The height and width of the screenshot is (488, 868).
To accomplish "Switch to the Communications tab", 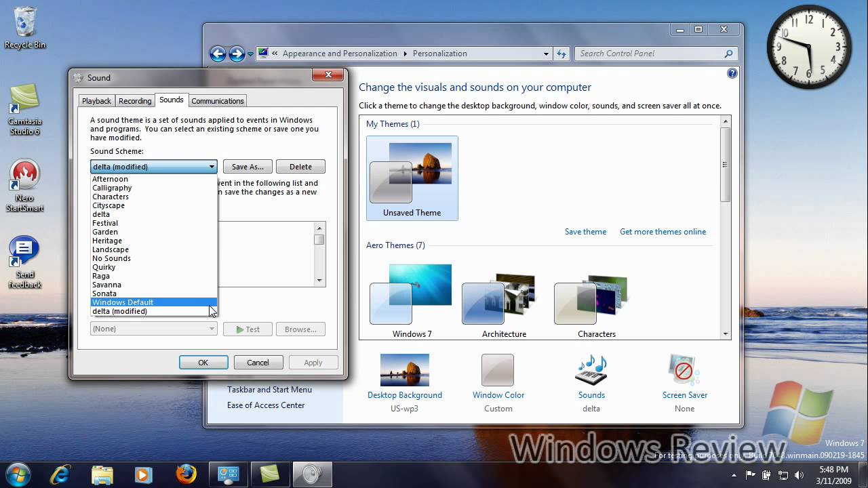I will (218, 101).
